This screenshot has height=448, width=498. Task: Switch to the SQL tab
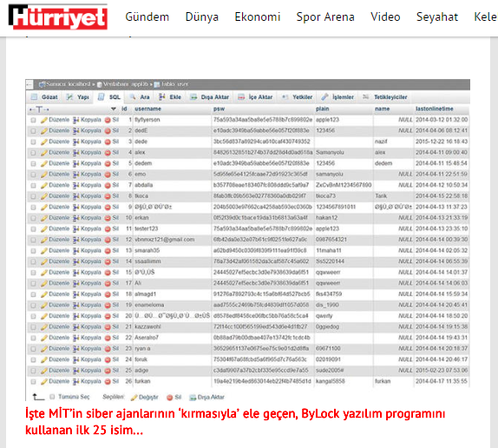point(110,97)
